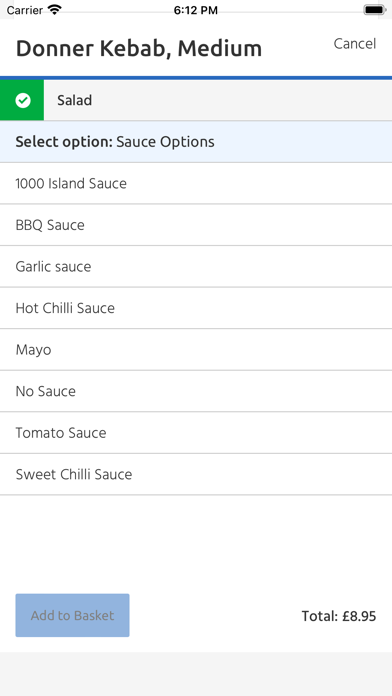Image resolution: width=392 pixels, height=696 pixels.
Task: Select the No Sauce option
Action: [196, 391]
